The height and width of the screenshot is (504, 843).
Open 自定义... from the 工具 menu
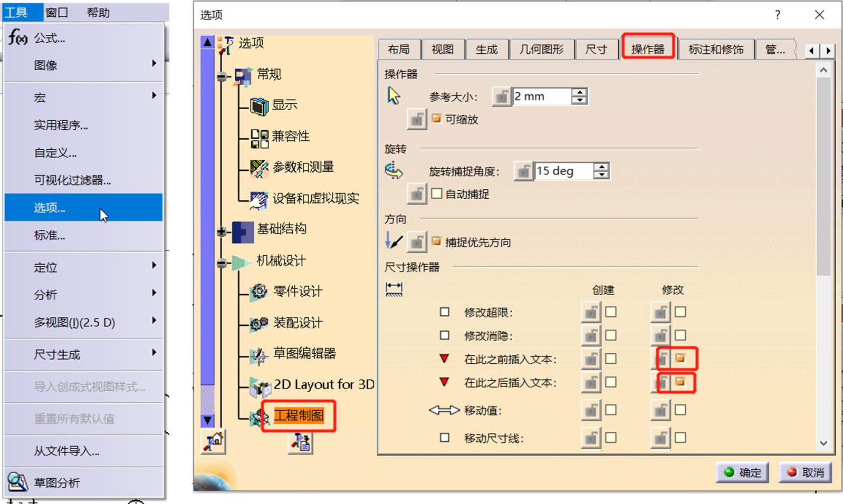pyautogui.click(x=83, y=153)
